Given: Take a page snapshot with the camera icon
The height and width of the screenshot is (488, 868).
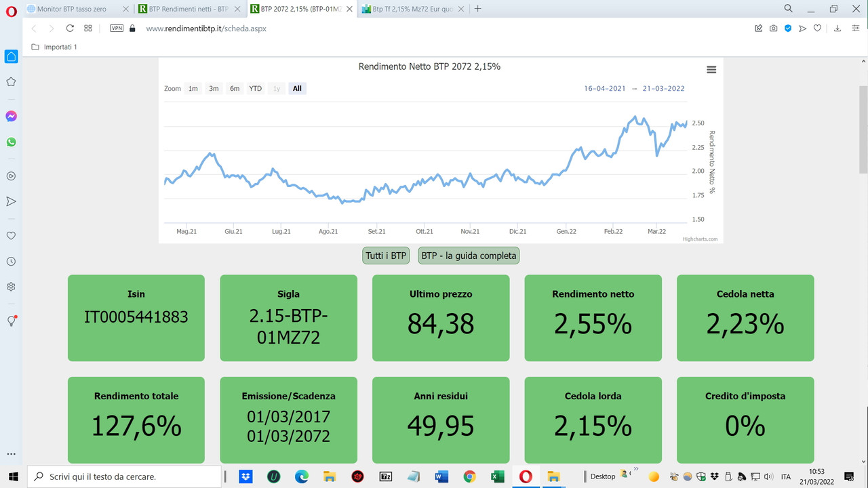Looking at the screenshot, I should [773, 28].
